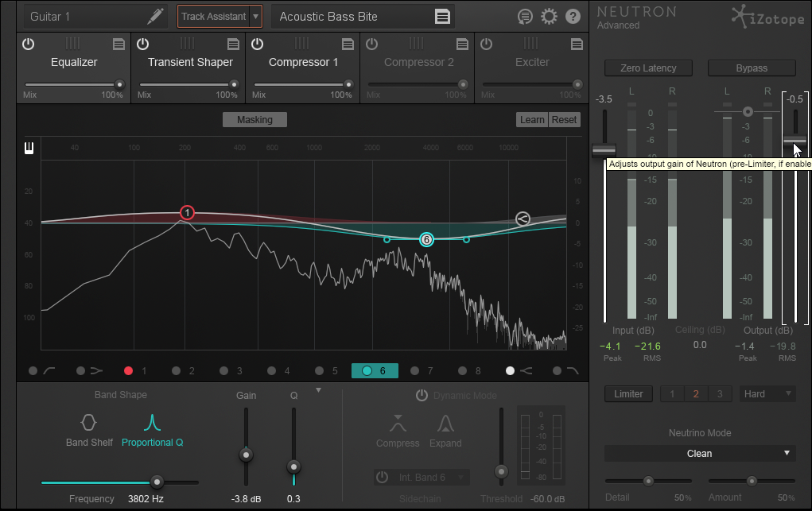Grab the Equalizer module reorder handle
Viewport: 812px width, 511px height.
click(73, 44)
